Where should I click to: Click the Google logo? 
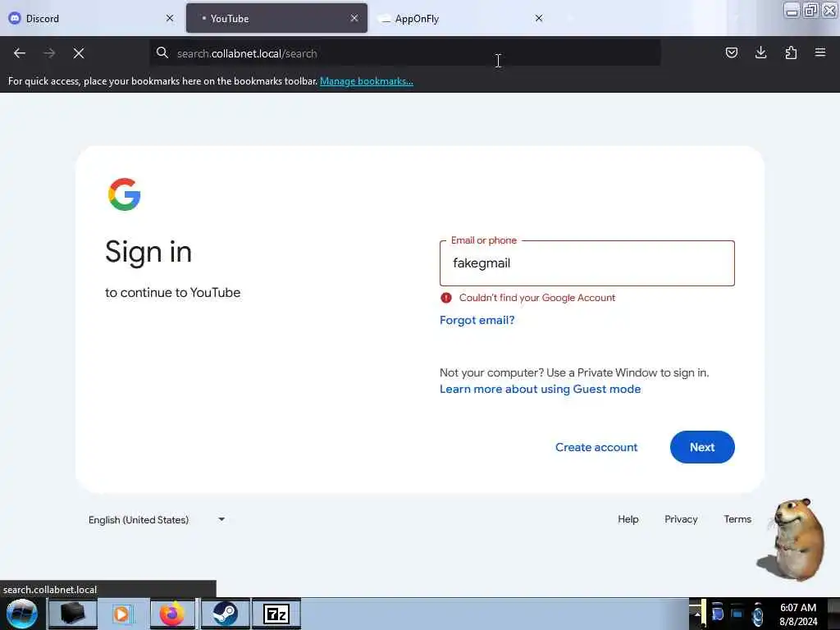(x=125, y=194)
